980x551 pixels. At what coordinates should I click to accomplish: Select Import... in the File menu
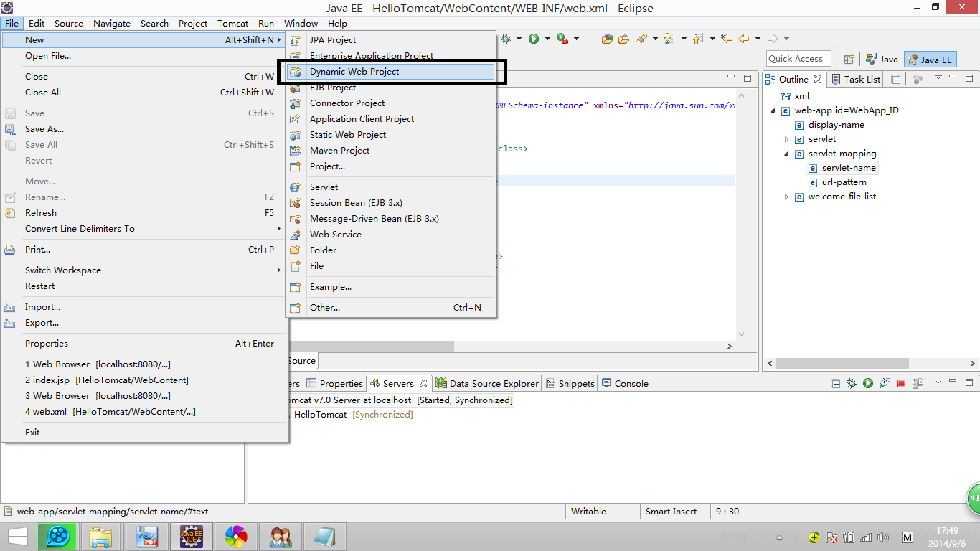pos(143,307)
